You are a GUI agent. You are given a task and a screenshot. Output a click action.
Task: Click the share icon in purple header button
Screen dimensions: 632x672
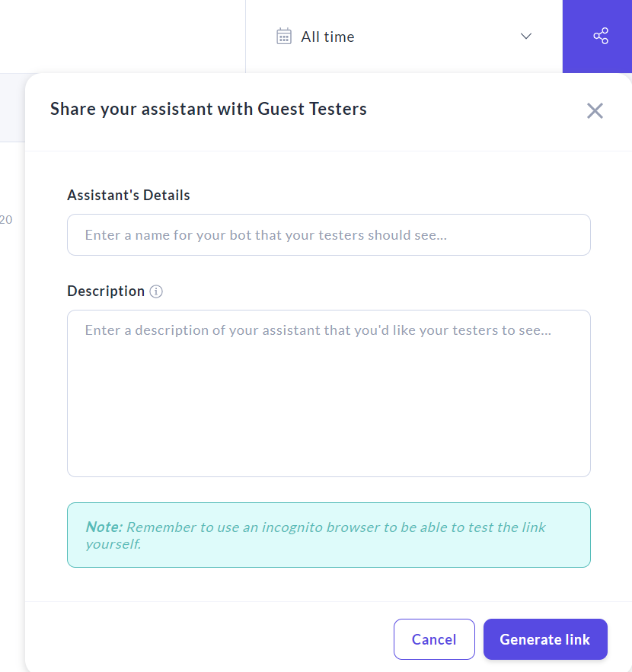[600, 37]
